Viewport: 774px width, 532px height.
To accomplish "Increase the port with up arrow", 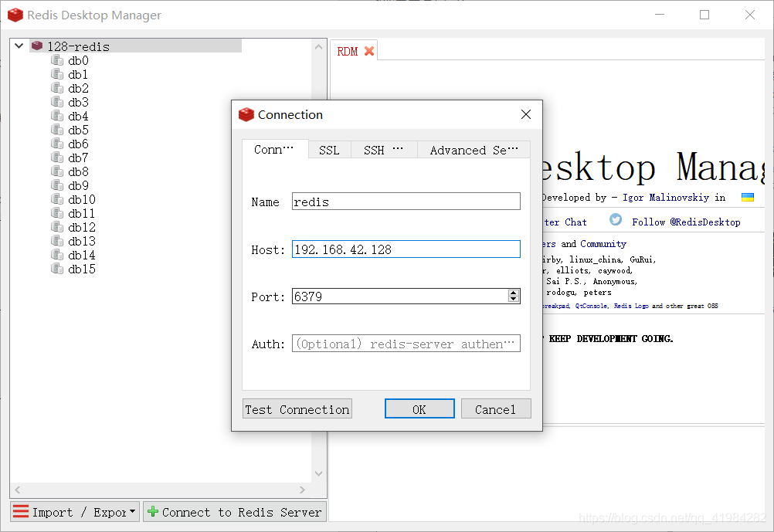I will tap(514, 293).
